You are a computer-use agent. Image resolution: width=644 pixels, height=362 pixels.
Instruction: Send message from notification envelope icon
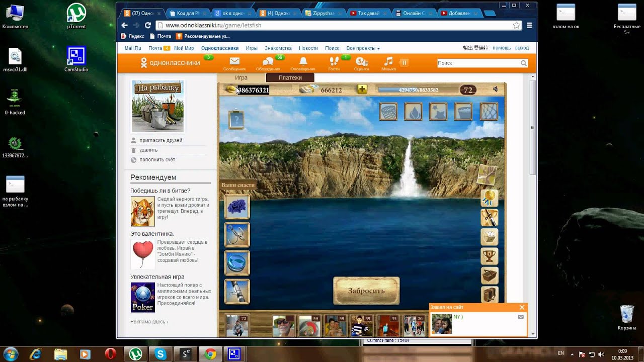pyautogui.click(x=521, y=317)
